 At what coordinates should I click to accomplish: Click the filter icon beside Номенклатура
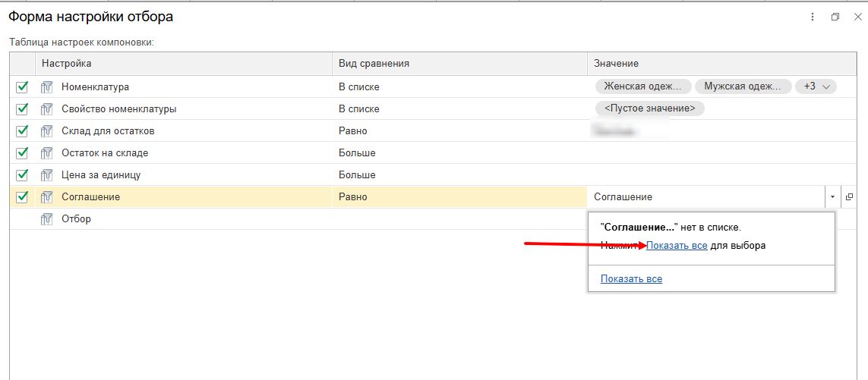[x=46, y=86]
